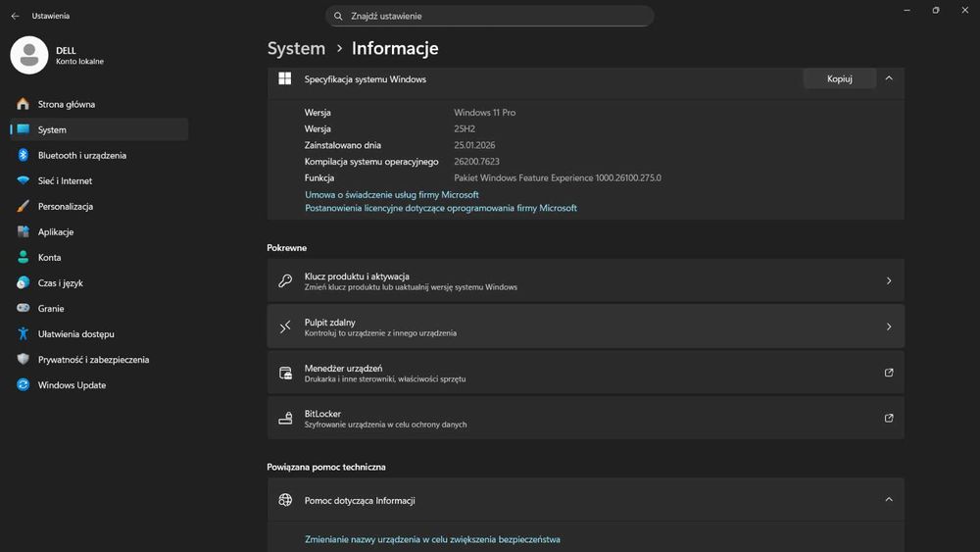The image size is (980, 552).
Task: Open Granie in the sidebar
Action: 99,308
